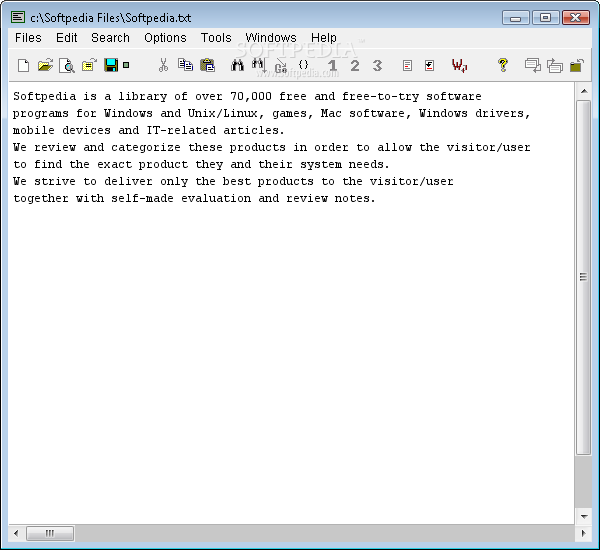The width and height of the screenshot is (600, 550).
Task: Save file with floppy disk icon
Action: click(x=111, y=65)
